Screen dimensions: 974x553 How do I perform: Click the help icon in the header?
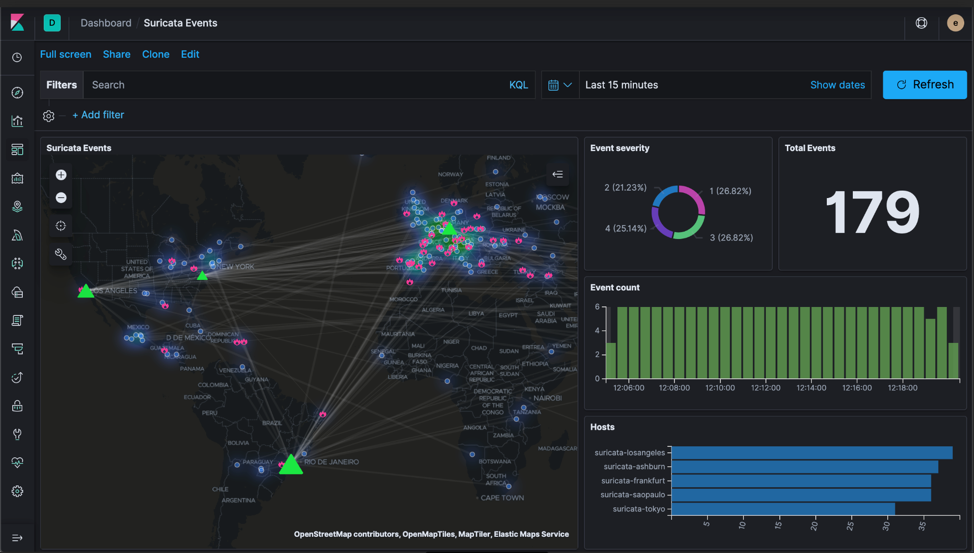point(921,23)
